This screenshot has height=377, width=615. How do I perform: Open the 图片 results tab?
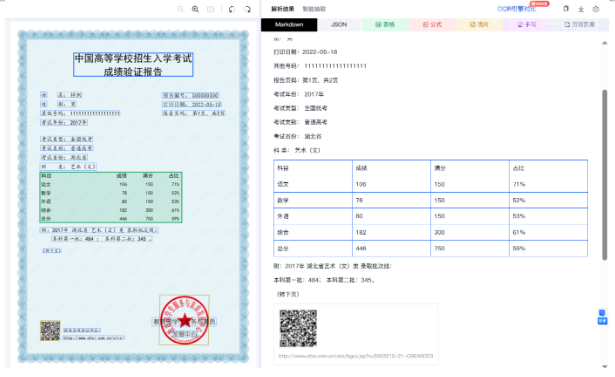[x=479, y=24]
